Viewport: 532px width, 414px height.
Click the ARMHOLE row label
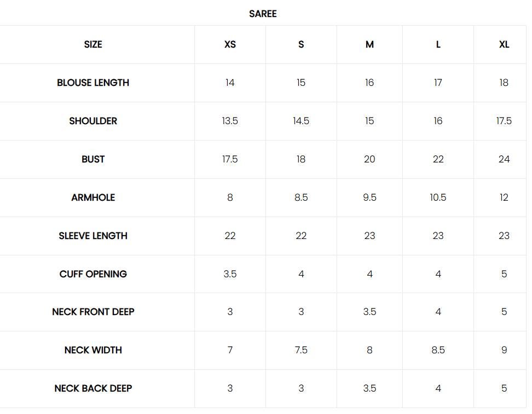pyautogui.click(x=93, y=197)
